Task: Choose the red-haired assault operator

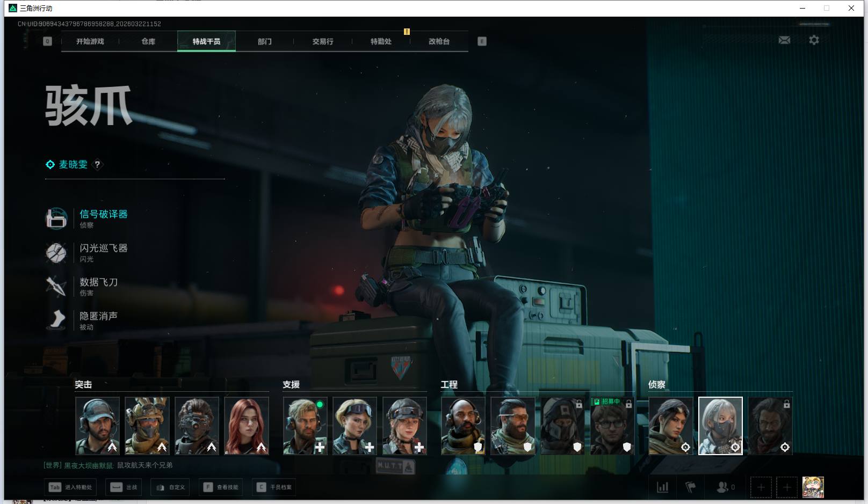Action: pos(247,426)
